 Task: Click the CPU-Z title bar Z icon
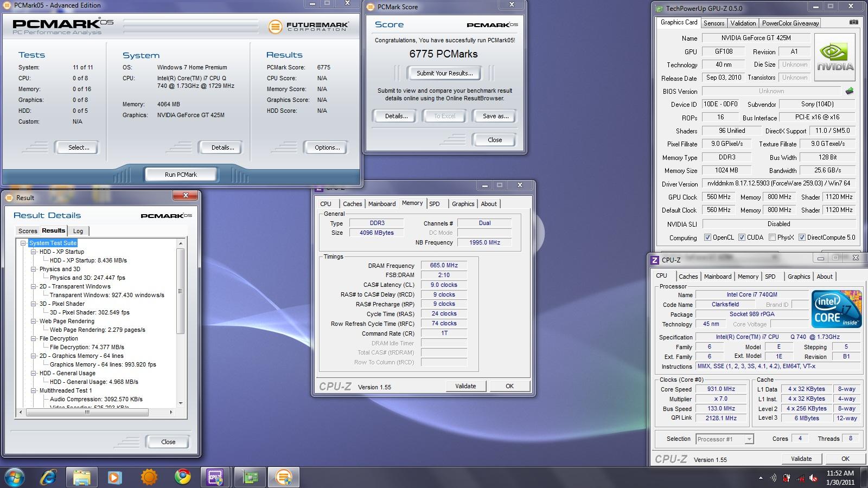[655, 260]
